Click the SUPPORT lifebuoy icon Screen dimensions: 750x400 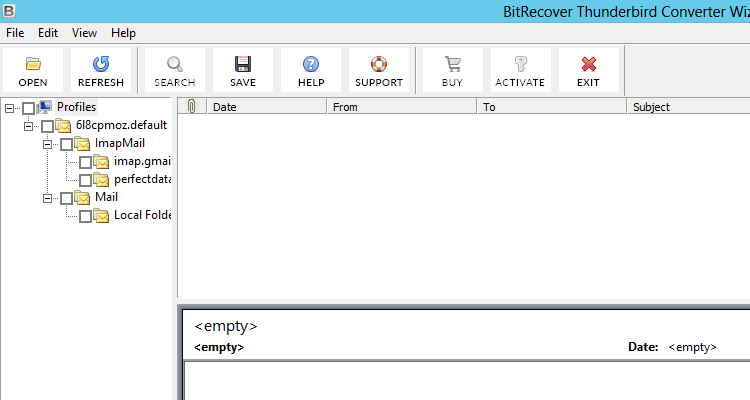pos(379,64)
